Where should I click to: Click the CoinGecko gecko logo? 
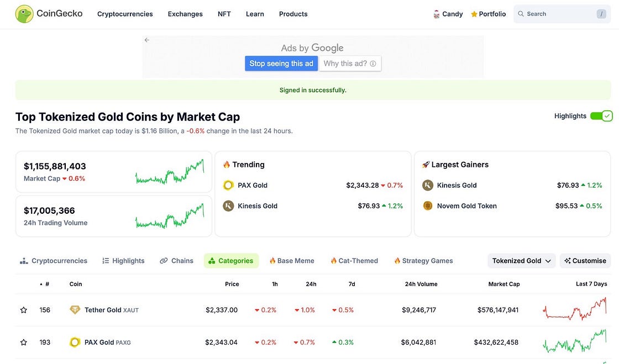point(24,14)
